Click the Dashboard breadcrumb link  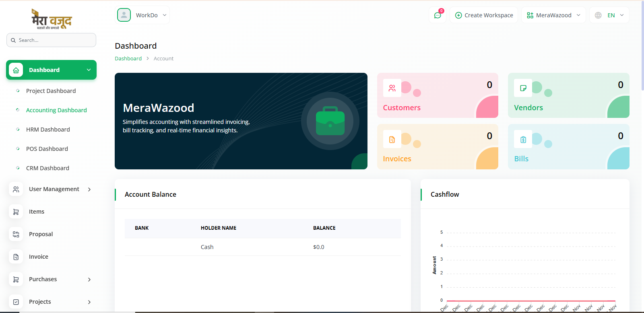128,58
